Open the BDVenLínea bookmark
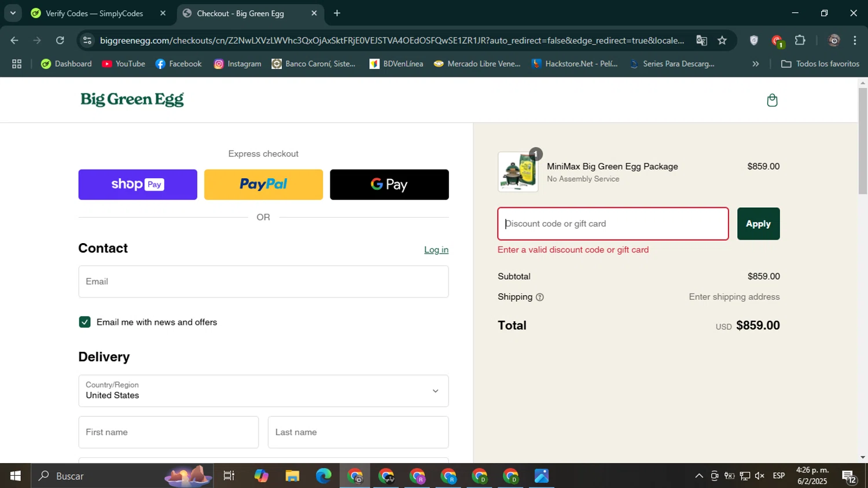 point(396,64)
